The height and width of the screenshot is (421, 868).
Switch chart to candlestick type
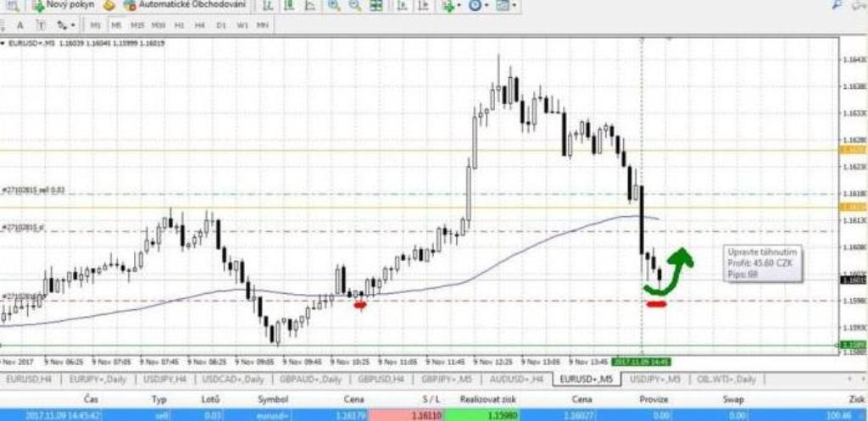(x=288, y=6)
